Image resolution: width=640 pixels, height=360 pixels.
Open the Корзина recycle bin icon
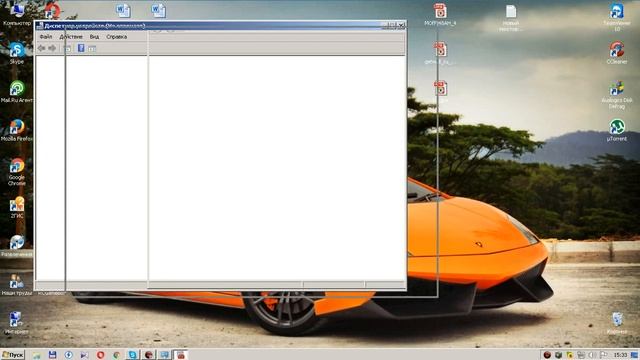point(617,323)
